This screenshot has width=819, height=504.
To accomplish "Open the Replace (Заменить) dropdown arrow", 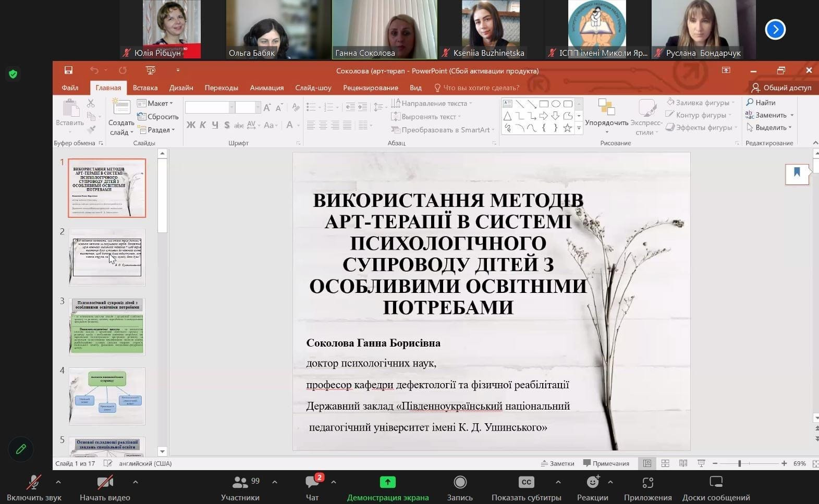I will [x=792, y=115].
